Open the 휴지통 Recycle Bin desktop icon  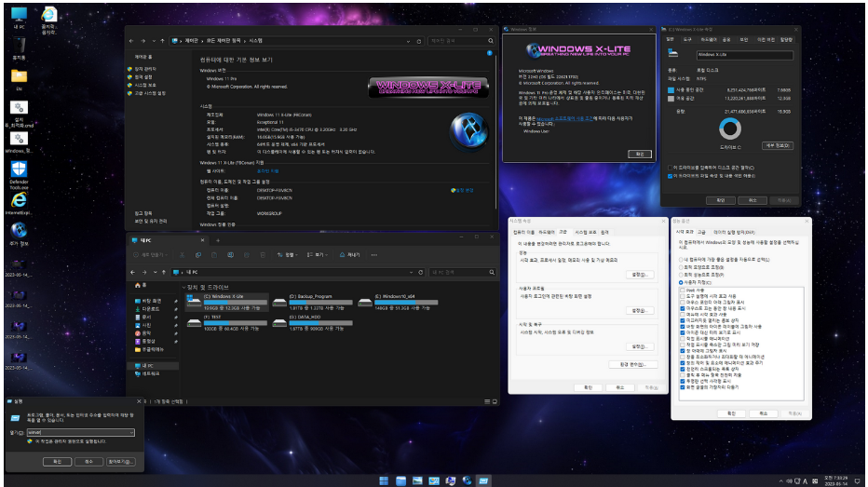point(19,48)
